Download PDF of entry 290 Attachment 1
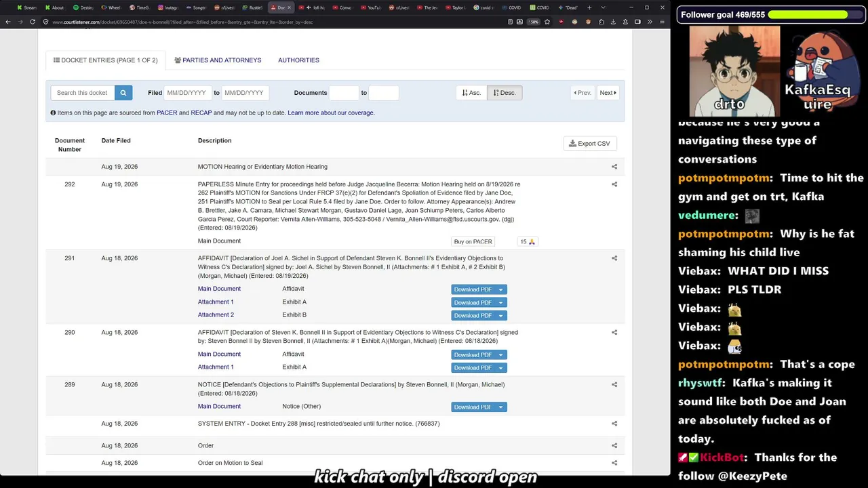Viewport: 868px width, 488px height. pos(473,367)
